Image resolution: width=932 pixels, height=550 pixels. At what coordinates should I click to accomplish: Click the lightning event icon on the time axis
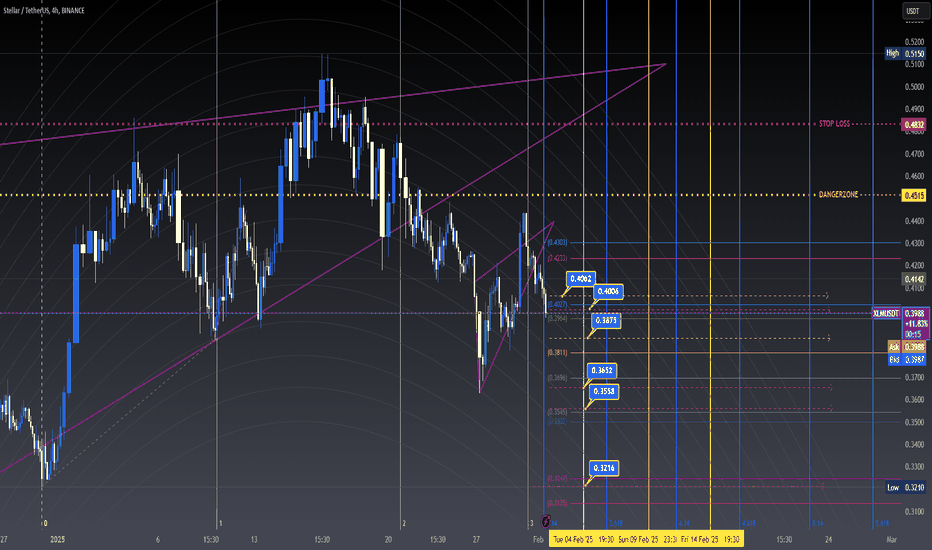click(x=546, y=521)
